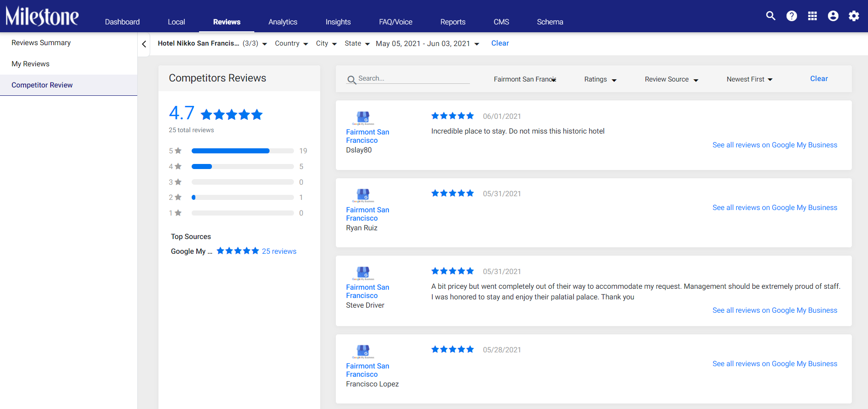
Task: Click Google My Business icon for Steve Driver review
Action: coord(363,274)
